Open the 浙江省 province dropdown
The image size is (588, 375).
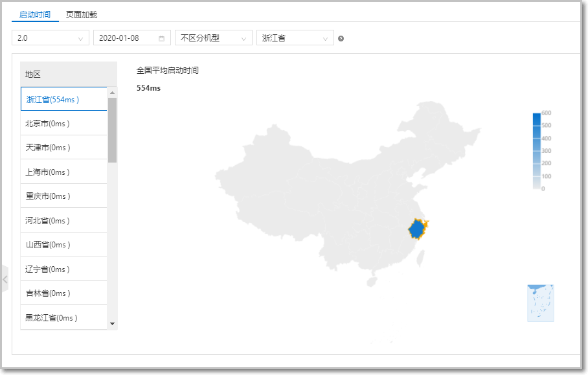295,38
